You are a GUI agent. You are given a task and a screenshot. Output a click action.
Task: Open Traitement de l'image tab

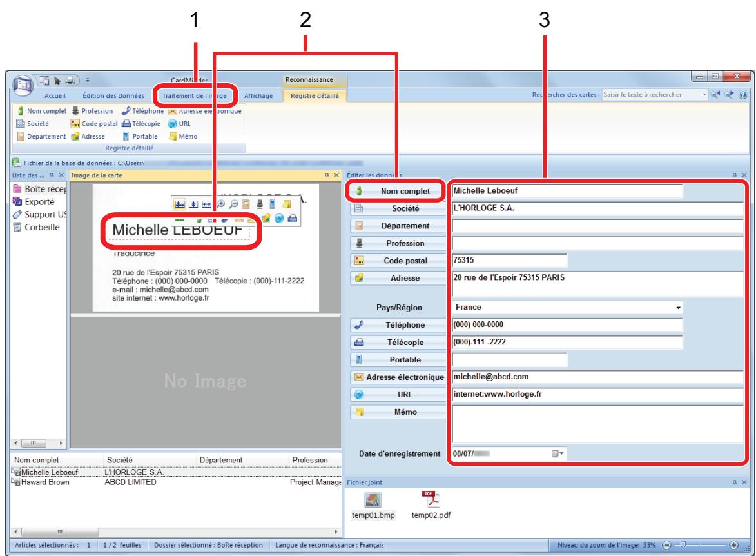(x=194, y=95)
